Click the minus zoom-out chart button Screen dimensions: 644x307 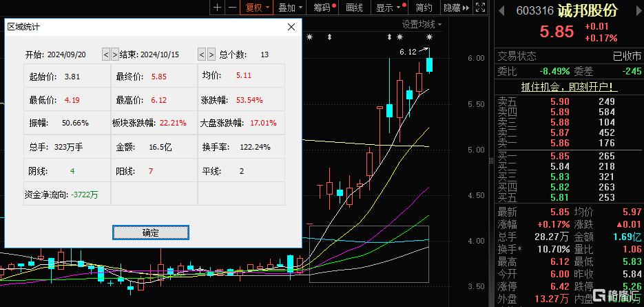coord(232,8)
